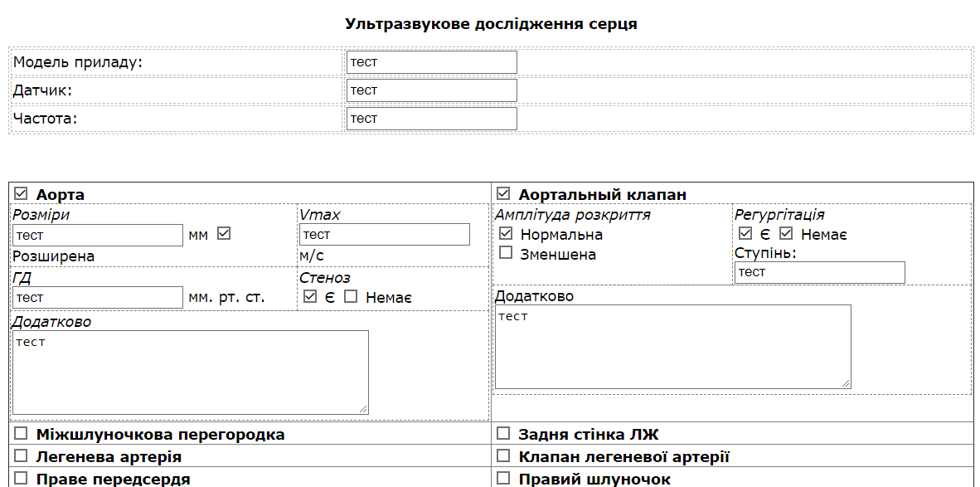Click the Ступінь input field
The width and height of the screenshot is (980, 487).
819,272
